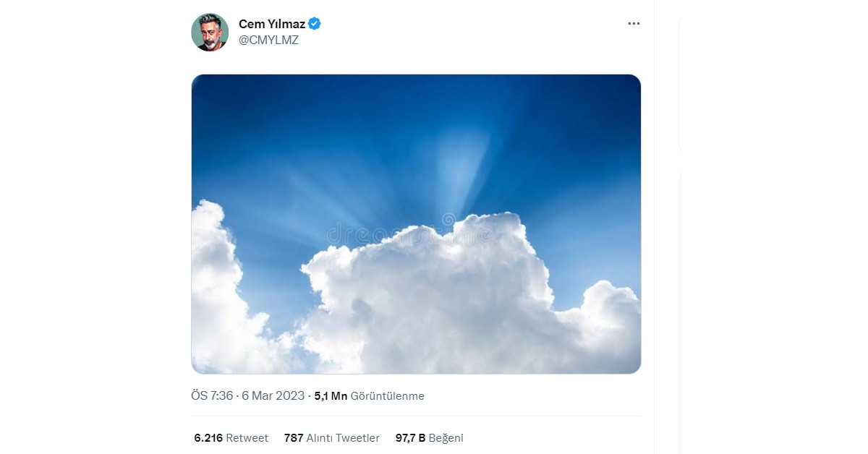Click the ÖS 7:36 timestamp
868x454 pixels.
pyautogui.click(x=212, y=396)
